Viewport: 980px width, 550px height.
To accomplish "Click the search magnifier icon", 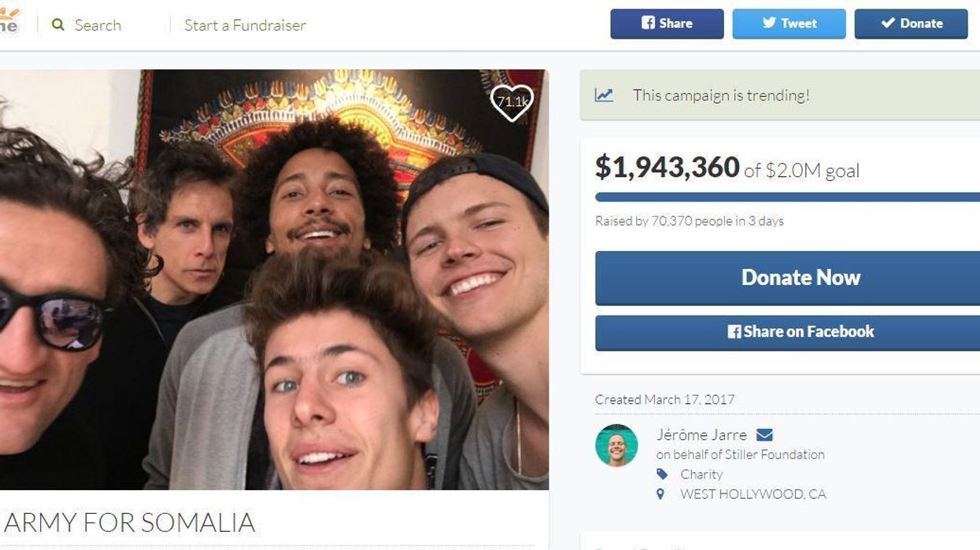I will [x=58, y=25].
